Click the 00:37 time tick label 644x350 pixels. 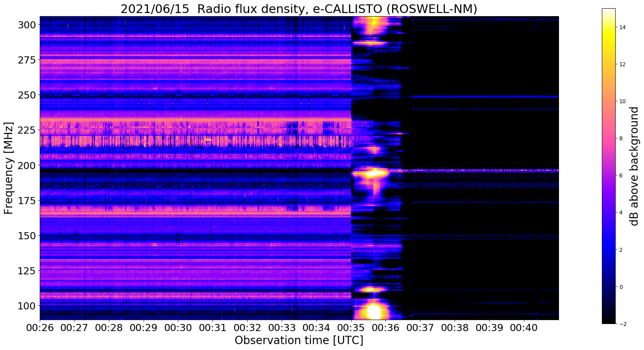[420, 328]
